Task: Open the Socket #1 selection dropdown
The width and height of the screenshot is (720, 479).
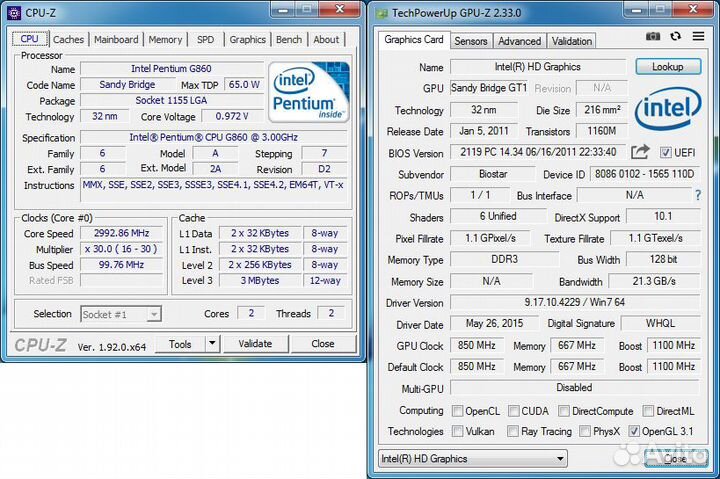Action: tap(121, 314)
